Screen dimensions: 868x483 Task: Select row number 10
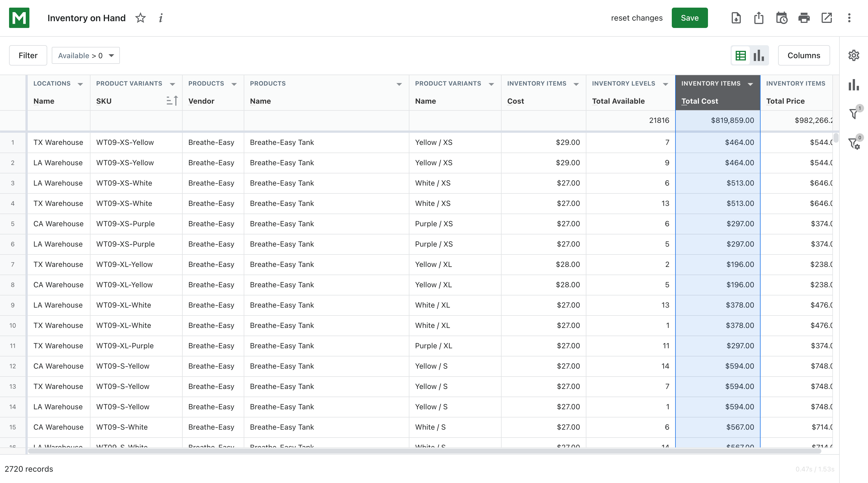(13, 325)
